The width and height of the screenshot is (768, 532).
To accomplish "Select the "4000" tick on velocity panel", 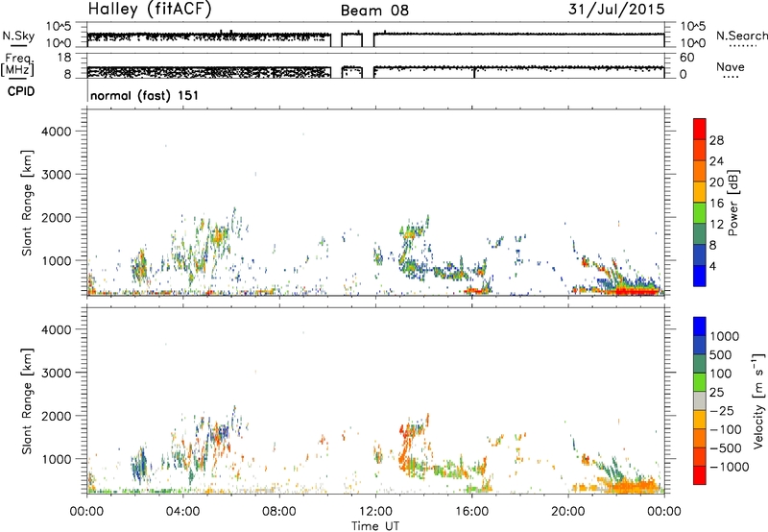I will coord(57,329).
